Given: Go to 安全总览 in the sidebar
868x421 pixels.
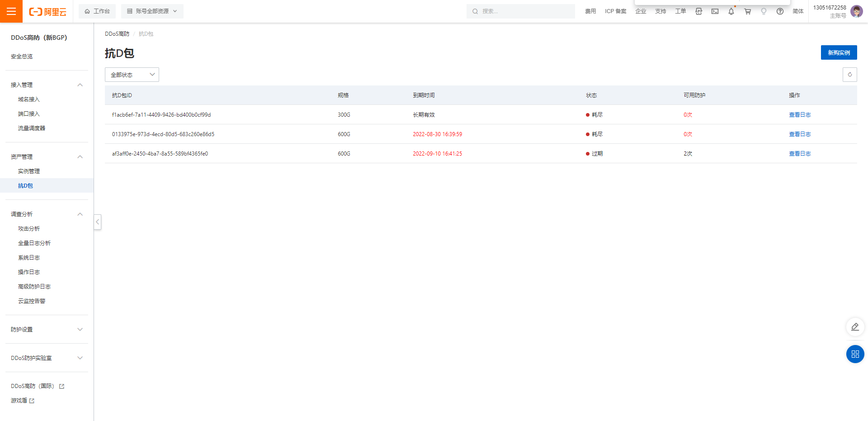Looking at the screenshot, I should (22, 57).
